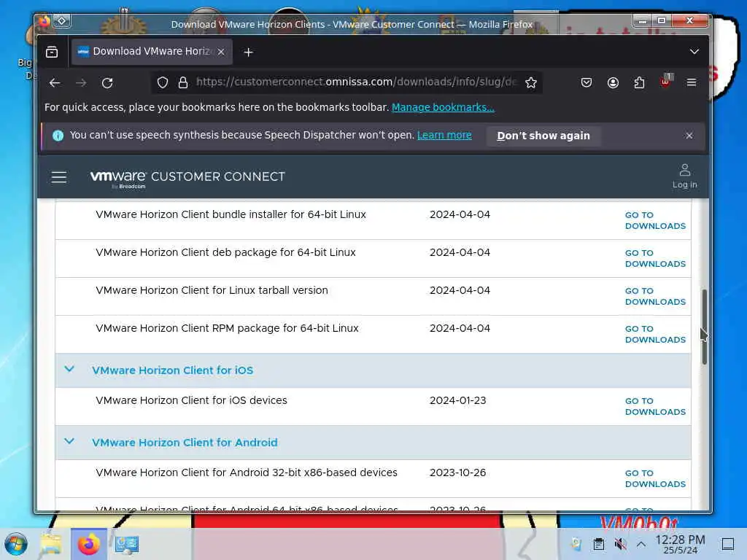The image size is (747, 560).
Task: Go to downloads for Android 32-bit x86
Action: 655,478
